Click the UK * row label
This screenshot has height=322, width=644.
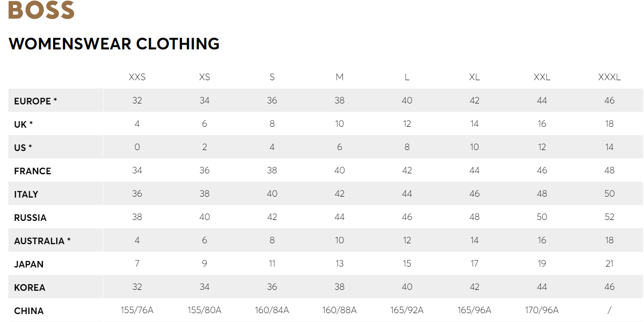(x=23, y=124)
